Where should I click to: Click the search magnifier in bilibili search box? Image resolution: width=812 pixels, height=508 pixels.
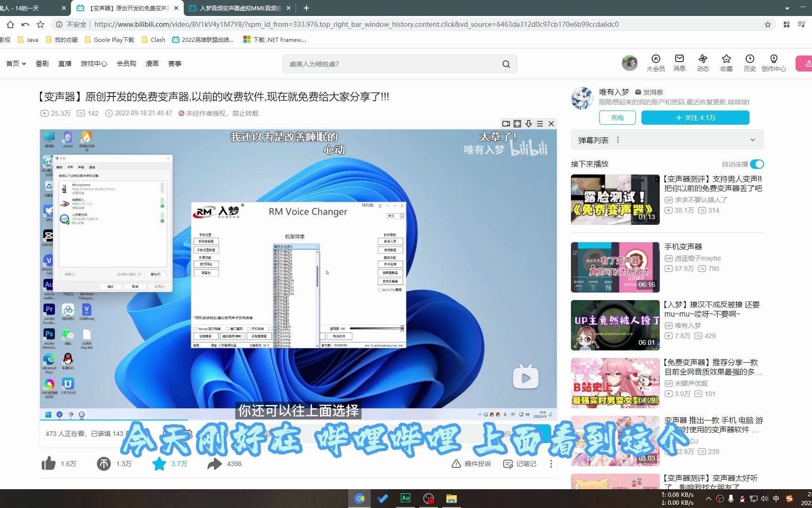[x=506, y=64]
